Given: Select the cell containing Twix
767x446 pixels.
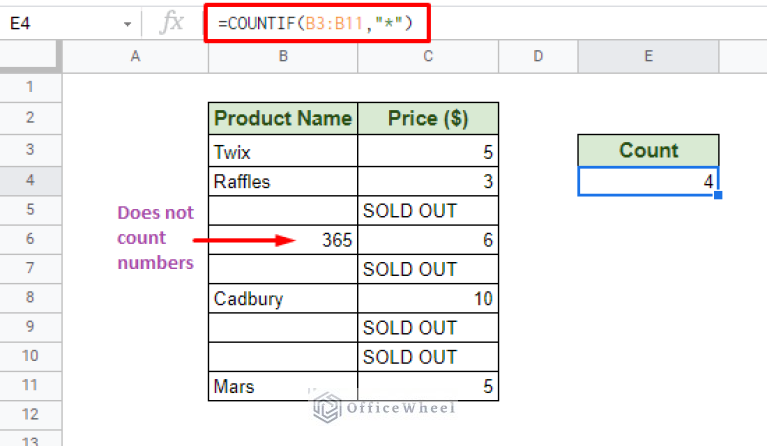Looking at the screenshot, I should pos(283,151).
